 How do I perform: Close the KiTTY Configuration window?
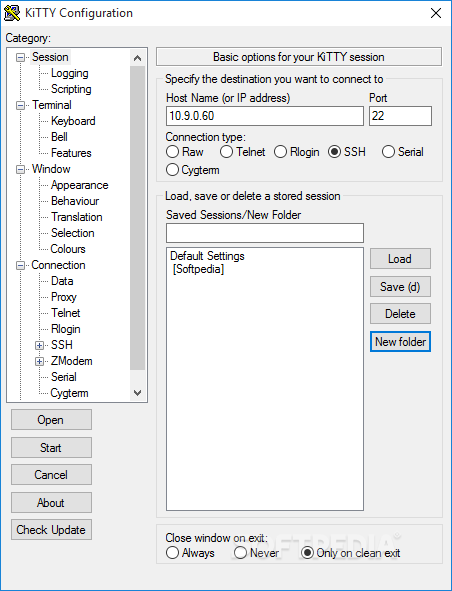(436, 13)
